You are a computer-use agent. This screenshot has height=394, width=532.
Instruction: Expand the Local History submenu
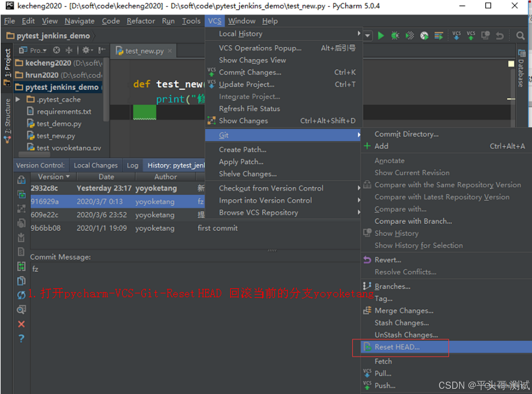coord(284,34)
